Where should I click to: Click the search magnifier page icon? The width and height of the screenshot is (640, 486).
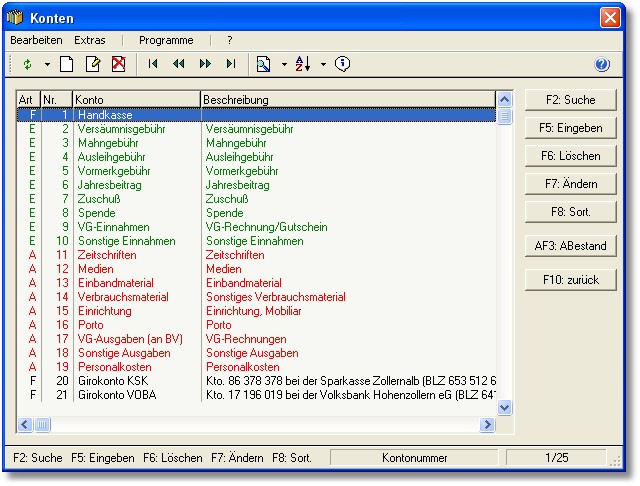point(264,64)
